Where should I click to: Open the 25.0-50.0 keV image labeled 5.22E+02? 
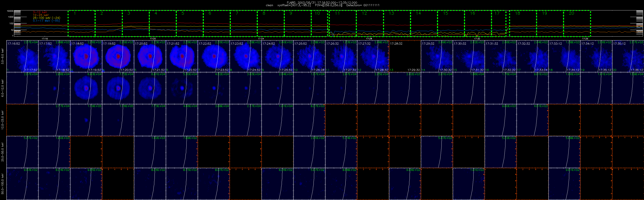click(501, 152)
